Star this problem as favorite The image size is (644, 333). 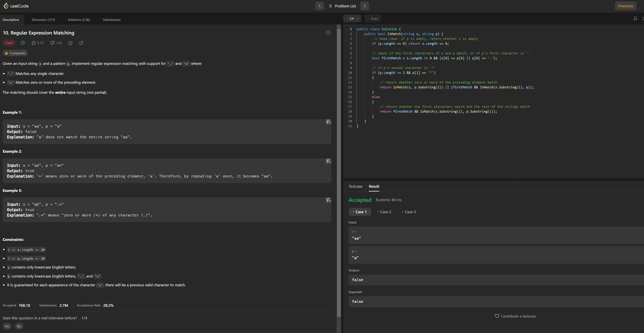(x=70, y=43)
